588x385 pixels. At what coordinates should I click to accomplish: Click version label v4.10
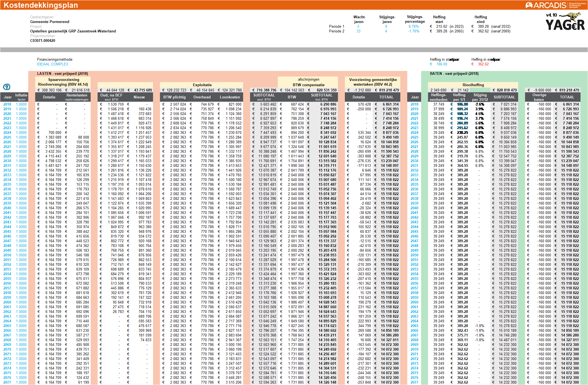[x=551, y=15]
